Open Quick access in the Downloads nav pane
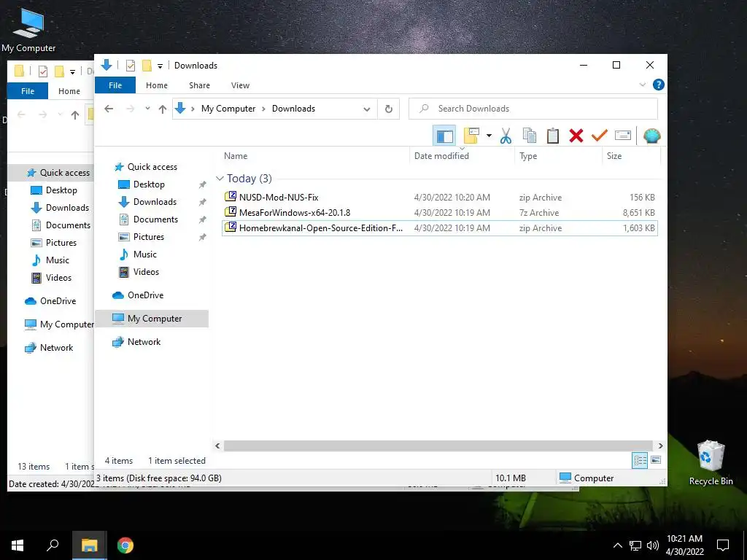 click(152, 167)
